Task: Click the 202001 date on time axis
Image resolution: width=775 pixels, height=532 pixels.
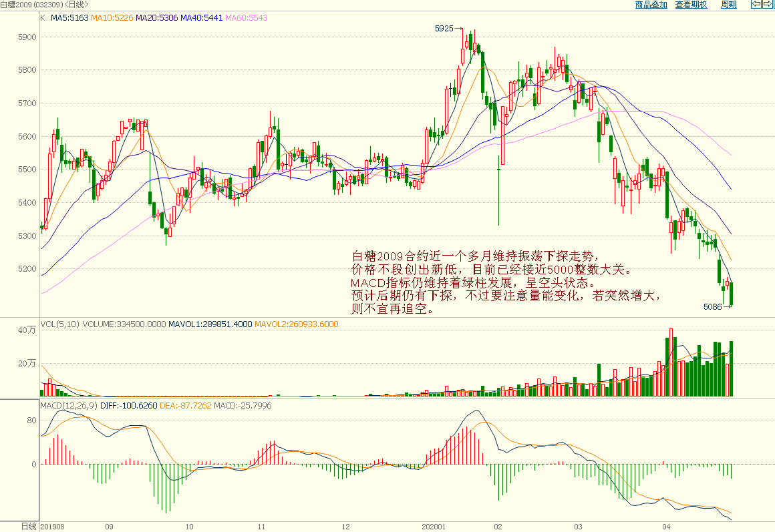Action: pyautogui.click(x=434, y=527)
